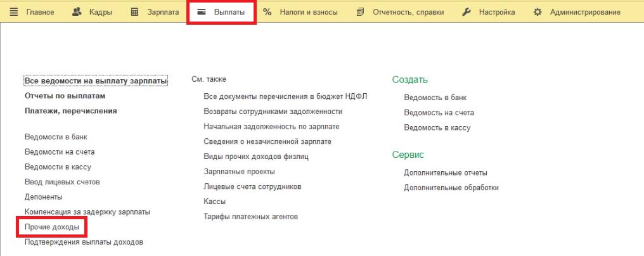Click the people icon for Кадры
644x256 pixels.
point(78,13)
